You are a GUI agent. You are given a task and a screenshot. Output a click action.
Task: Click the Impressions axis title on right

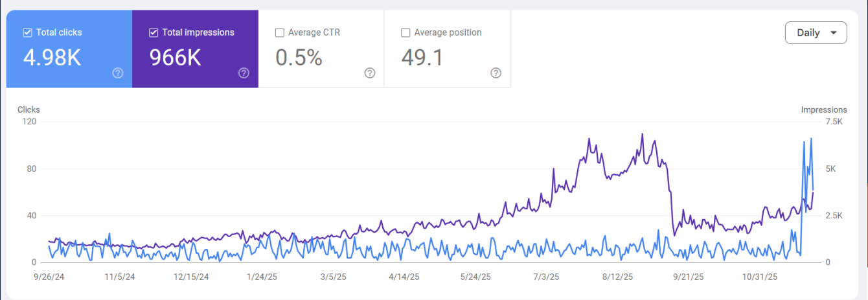pyautogui.click(x=823, y=110)
